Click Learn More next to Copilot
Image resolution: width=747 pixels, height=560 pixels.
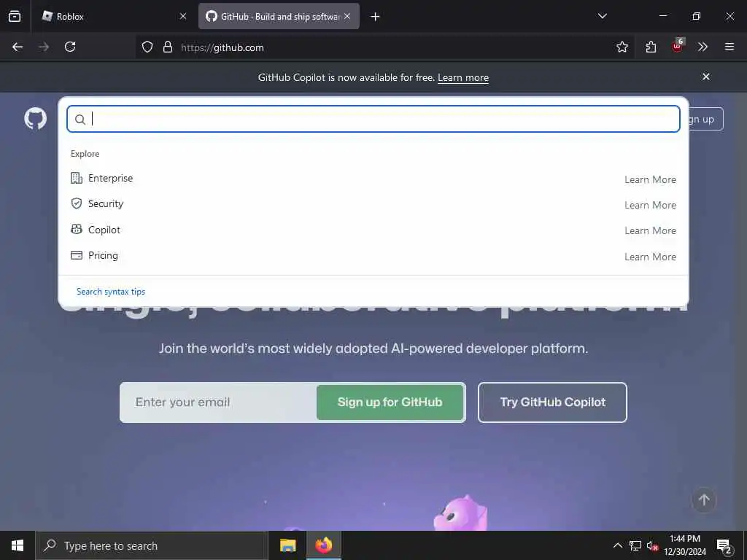(650, 231)
